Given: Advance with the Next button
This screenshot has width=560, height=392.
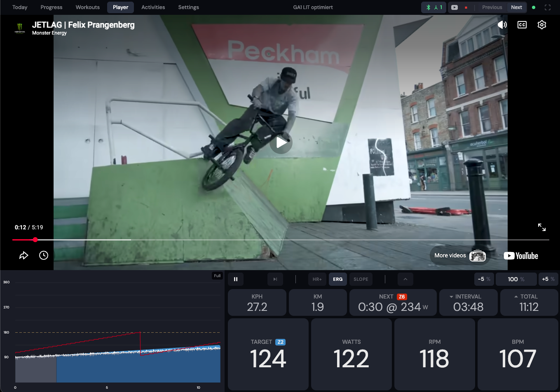Looking at the screenshot, I should coord(517,7).
